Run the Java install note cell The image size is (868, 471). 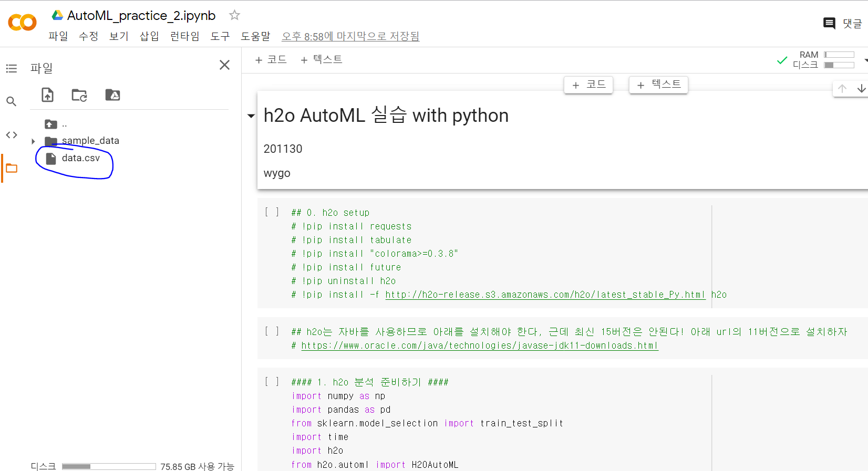pos(272,331)
